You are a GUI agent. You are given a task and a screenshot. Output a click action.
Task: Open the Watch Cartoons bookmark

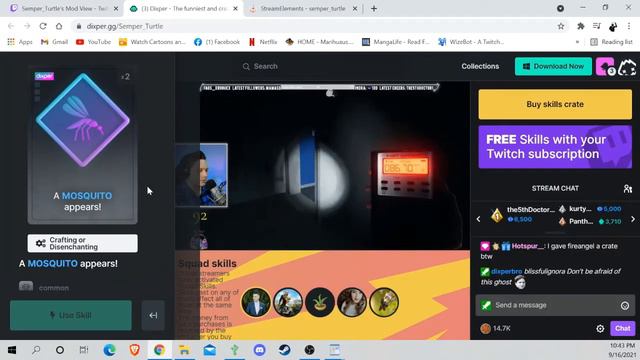(x=152, y=42)
